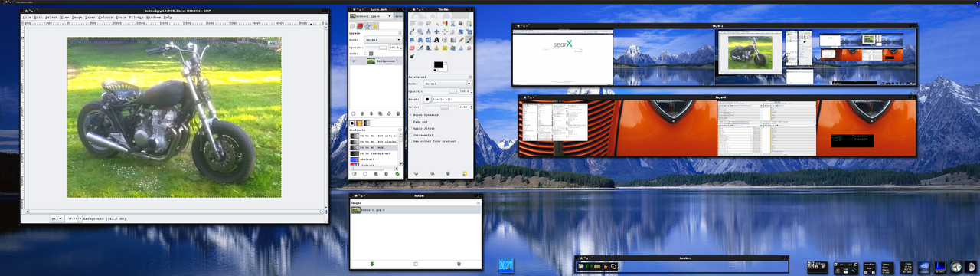Screen dimensions: 980x276
Task: Toggle the Auto button in Layers dock
Action: coord(398,16)
